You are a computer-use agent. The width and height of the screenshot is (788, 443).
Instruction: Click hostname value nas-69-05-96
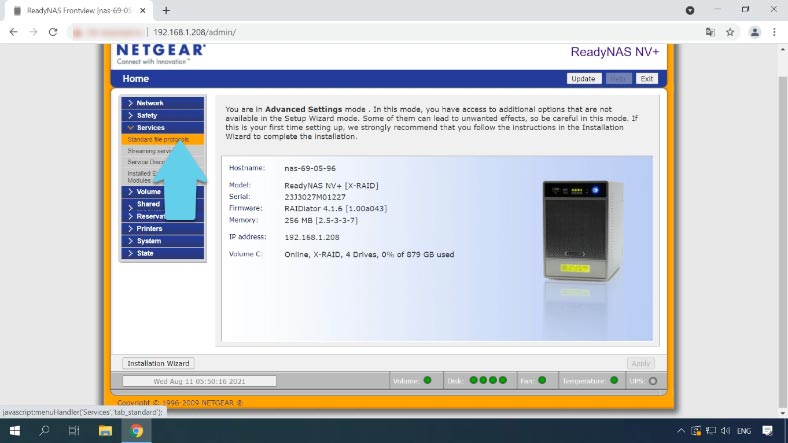tap(310, 168)
